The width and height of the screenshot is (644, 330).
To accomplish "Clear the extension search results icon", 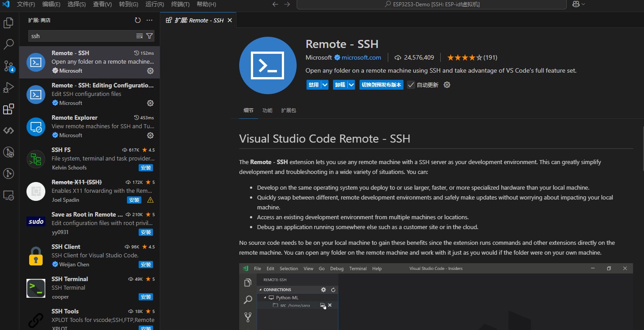I will 140,36.
